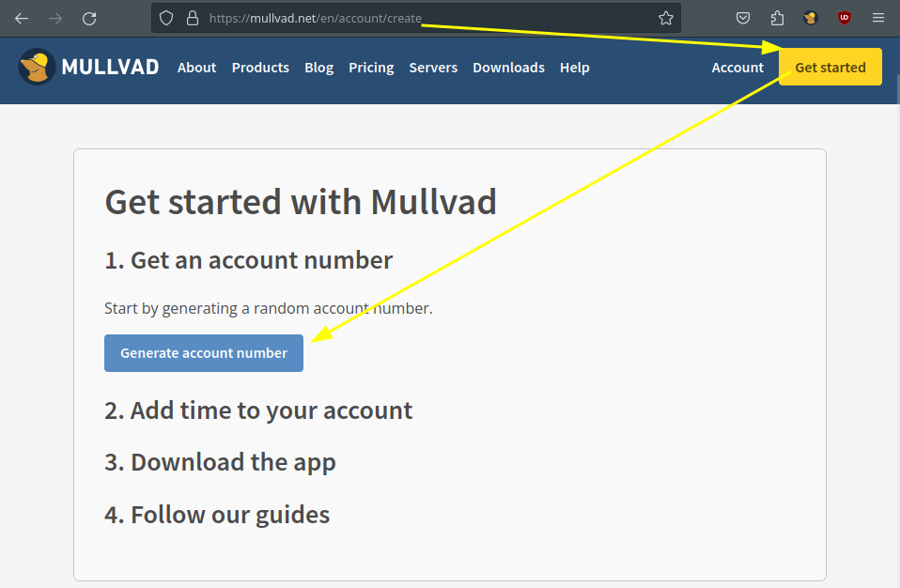900x588 pixels.
Task: Click the Mullvad mole logo
Action: click(x=37, y=67)
